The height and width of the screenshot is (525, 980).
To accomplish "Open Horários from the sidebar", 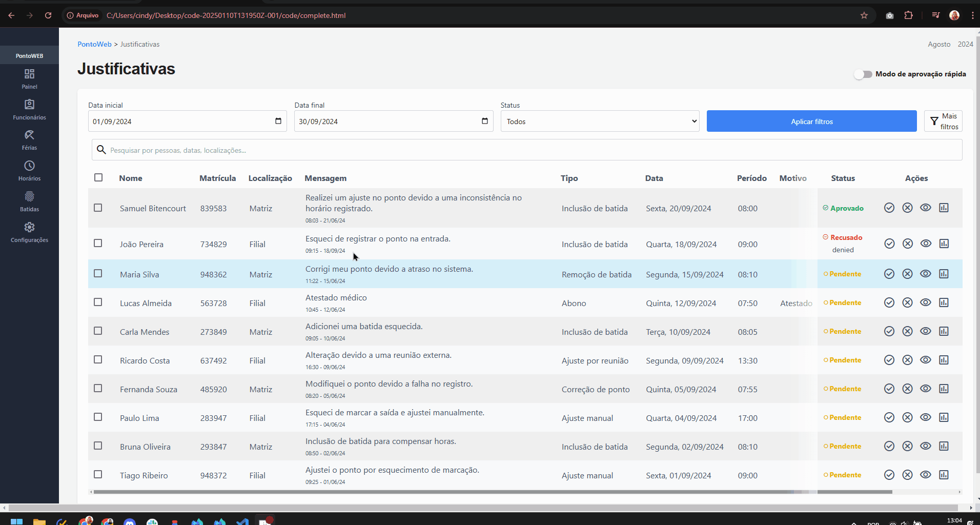I will pos(29,170).
